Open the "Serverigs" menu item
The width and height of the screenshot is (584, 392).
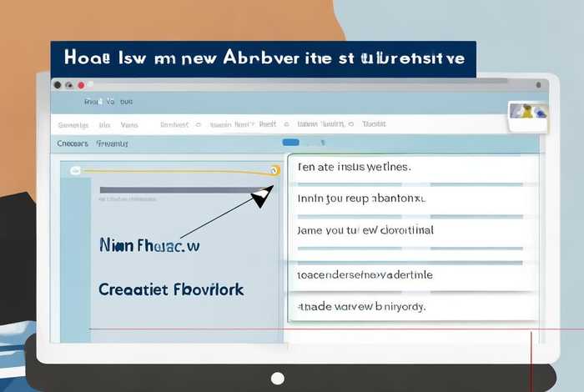[73, 124]
